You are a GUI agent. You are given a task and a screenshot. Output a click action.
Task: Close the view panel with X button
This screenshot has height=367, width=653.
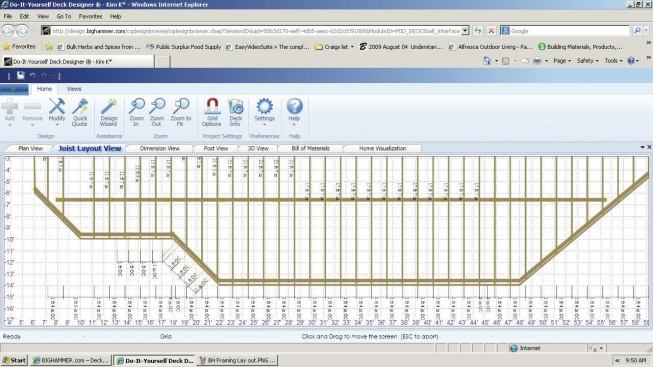(649, 147)
